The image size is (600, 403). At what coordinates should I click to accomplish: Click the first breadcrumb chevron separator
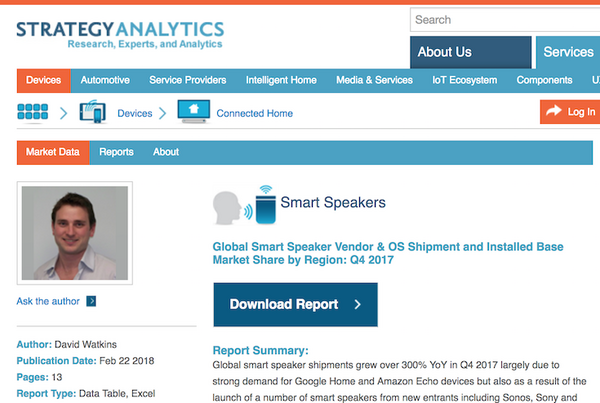[x=63, y=113]
